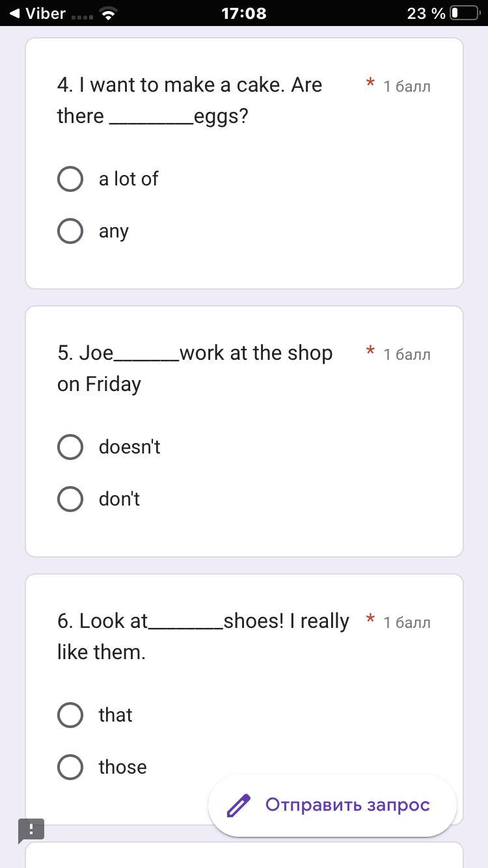
Task: Select the 'that' radio option
Action: point(70,715)
